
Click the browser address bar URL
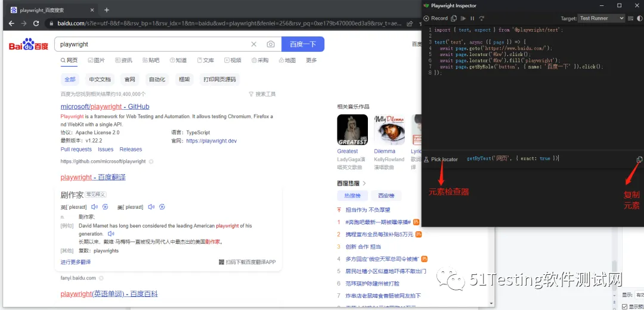click(x=230, y=23)
